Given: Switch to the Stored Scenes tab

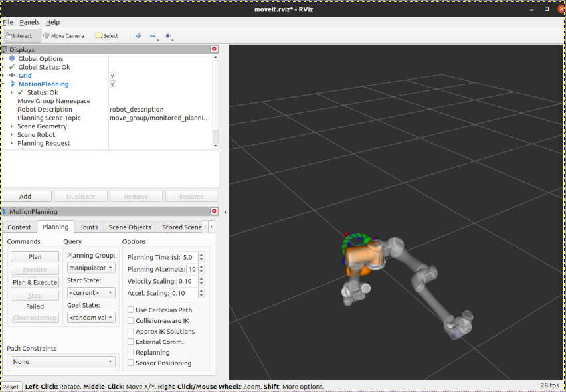Looking at the screenshot, I should [181, 227].
